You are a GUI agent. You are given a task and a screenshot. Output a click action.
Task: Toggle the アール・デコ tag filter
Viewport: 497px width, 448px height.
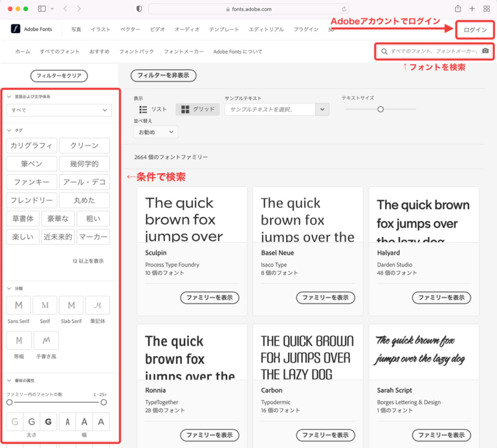(x=84, y=182)
